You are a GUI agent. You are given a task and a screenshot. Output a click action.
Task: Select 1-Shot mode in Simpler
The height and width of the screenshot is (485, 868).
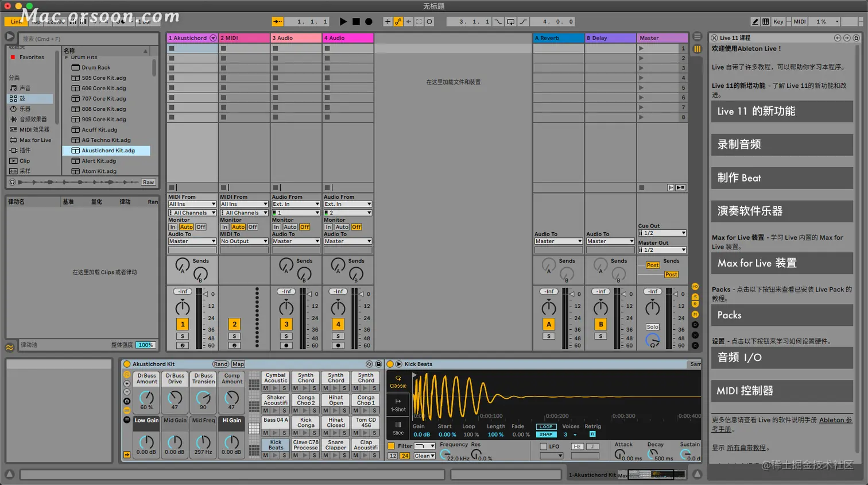point(398,405)
